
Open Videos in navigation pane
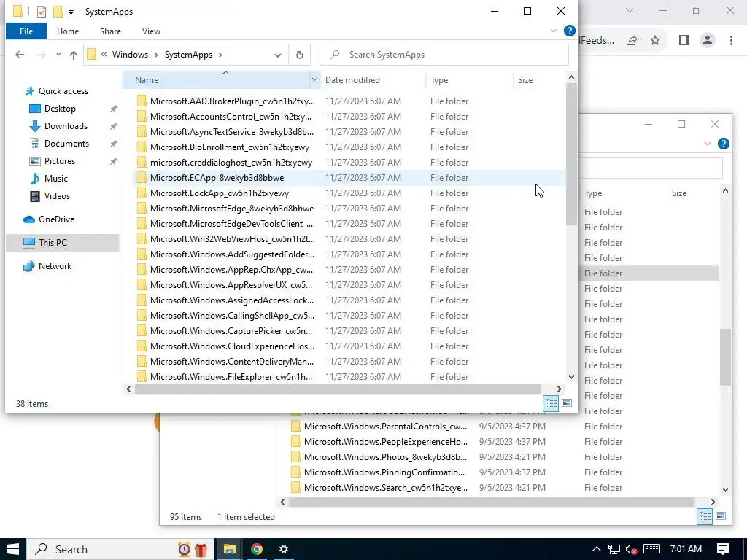[x=57, y=195]
